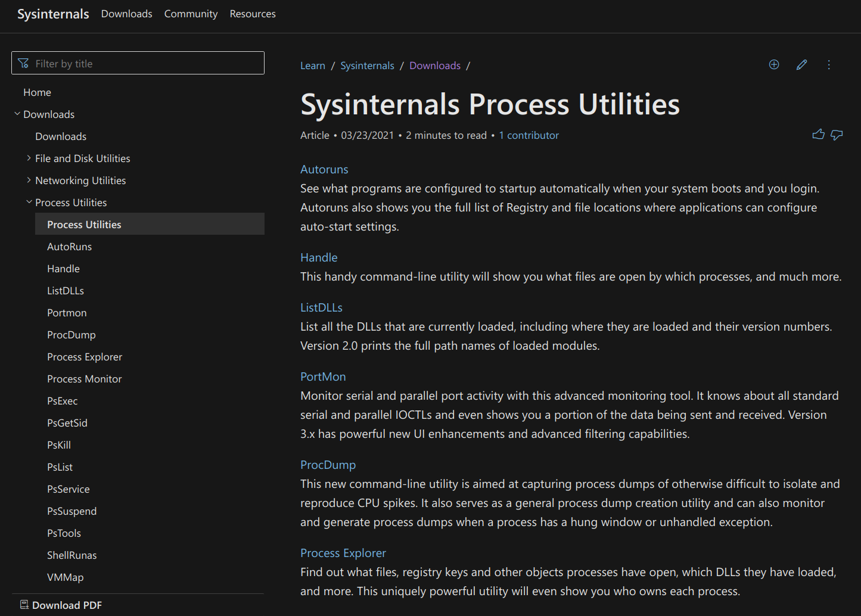Click the Download PDF icon
Viewport: 861px width, 616px height.
[24, 605]
